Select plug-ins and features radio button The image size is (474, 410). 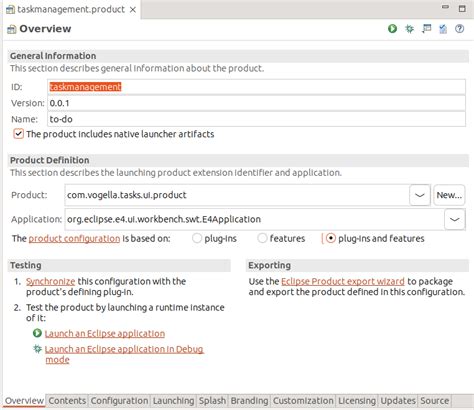(x=330, y=238)
